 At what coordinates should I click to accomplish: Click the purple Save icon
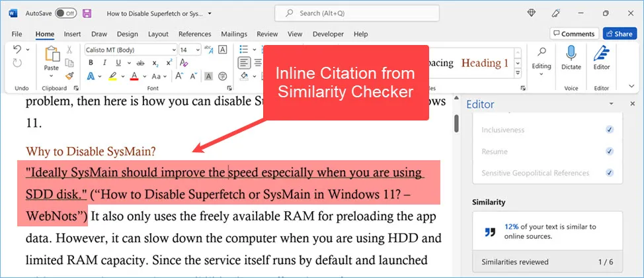[x=87, y=13]
